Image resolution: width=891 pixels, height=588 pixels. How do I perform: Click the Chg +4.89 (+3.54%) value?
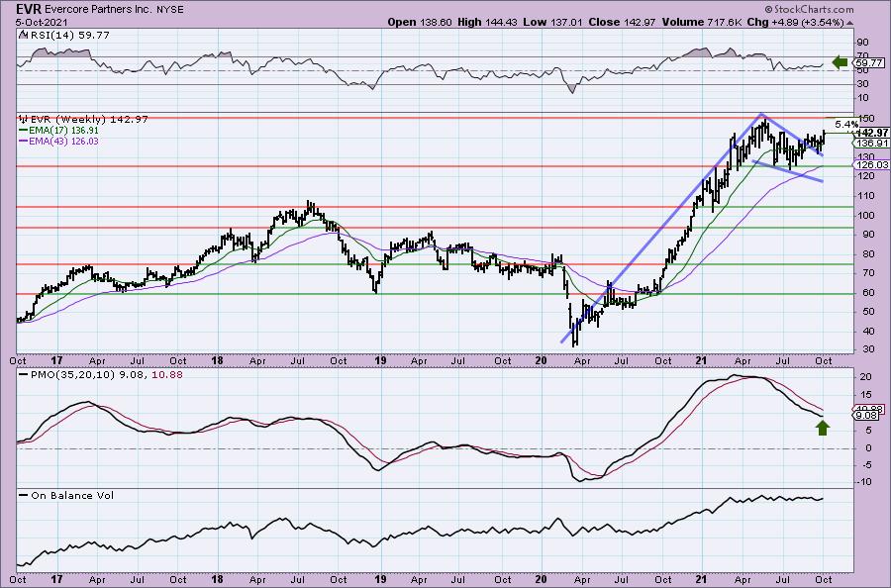tap(796, 22)
